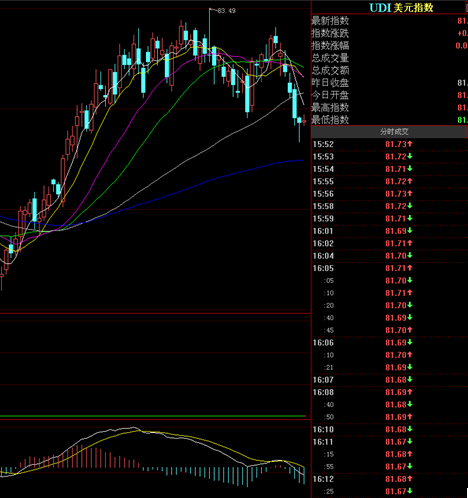Click the 总成交量 label
Screen dimensions: 468x498
[330, 58]
